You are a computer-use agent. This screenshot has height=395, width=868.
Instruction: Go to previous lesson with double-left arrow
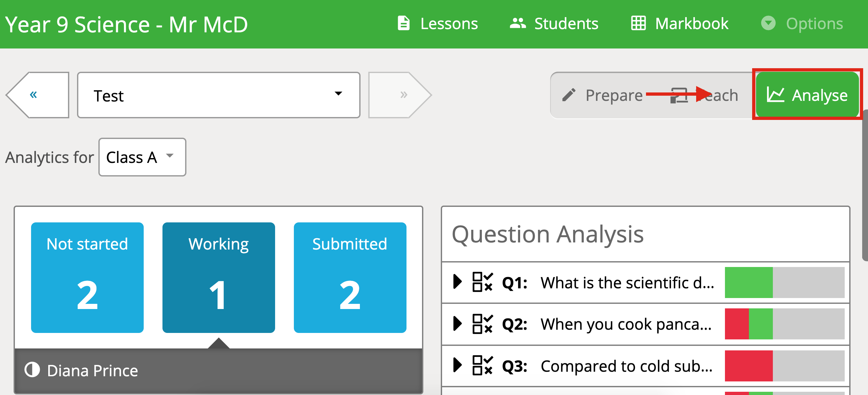38,95
